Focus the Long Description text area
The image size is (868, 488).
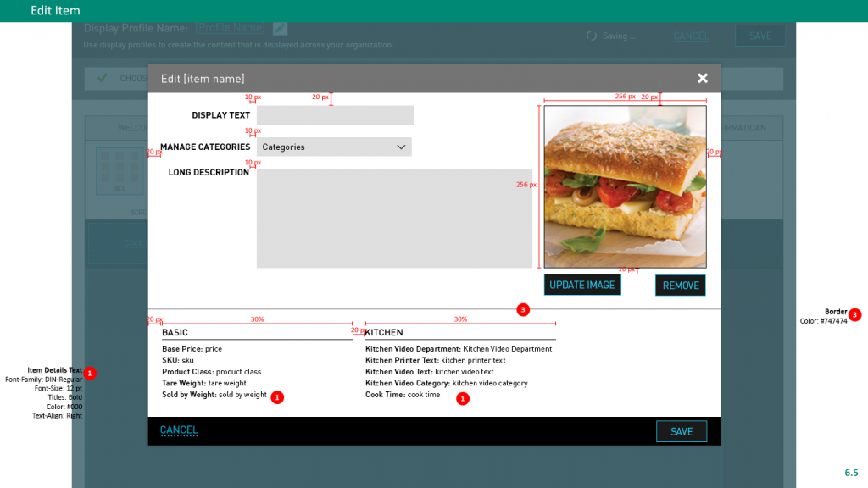click(394, 219)
